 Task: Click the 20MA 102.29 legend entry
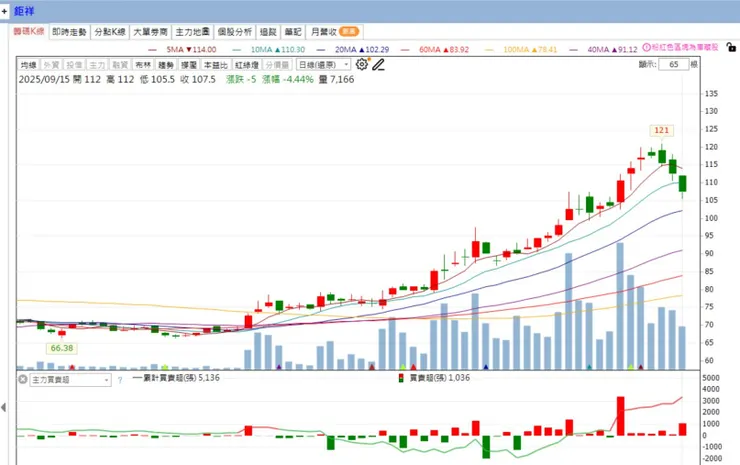click(353, 49)
